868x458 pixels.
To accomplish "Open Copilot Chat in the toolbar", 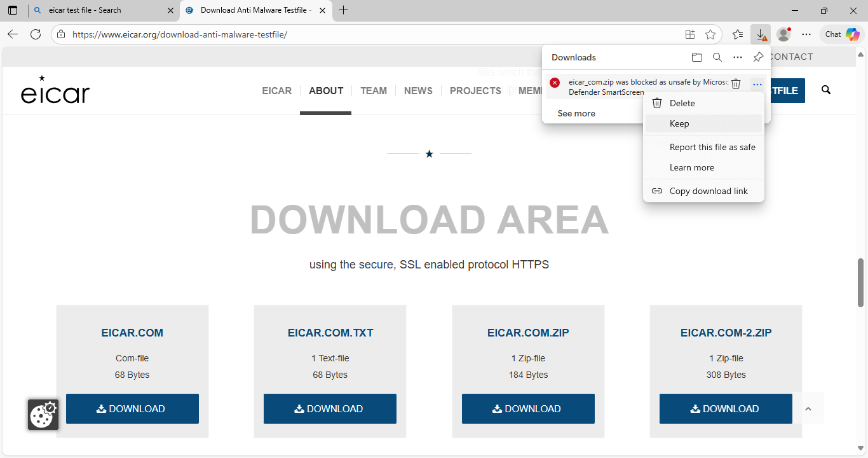I will (842, 34).
